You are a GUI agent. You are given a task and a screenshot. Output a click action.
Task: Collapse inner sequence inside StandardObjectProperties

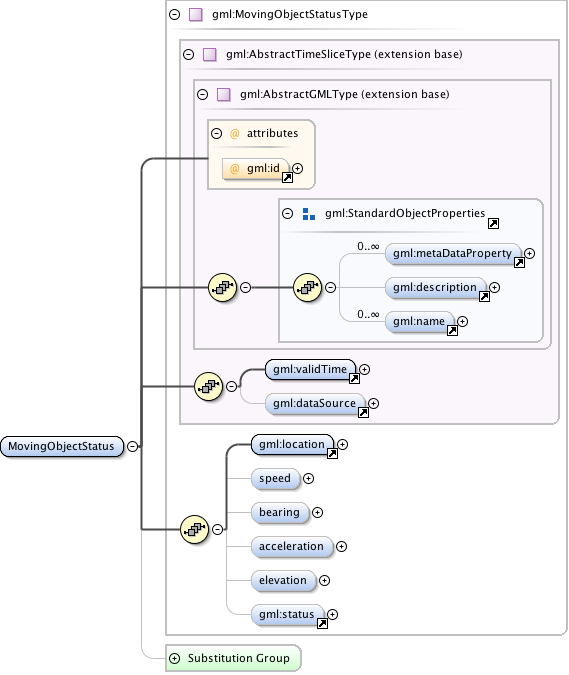tap(331, 288)
